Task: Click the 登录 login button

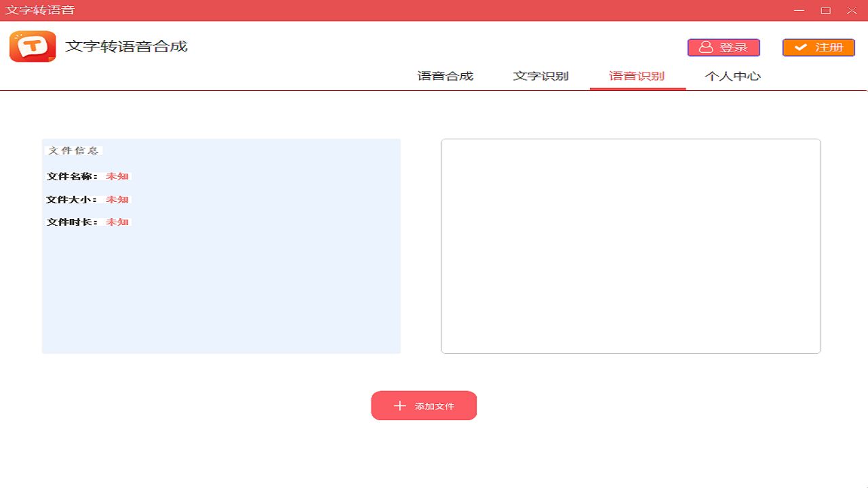Action: tap(723, 47)
